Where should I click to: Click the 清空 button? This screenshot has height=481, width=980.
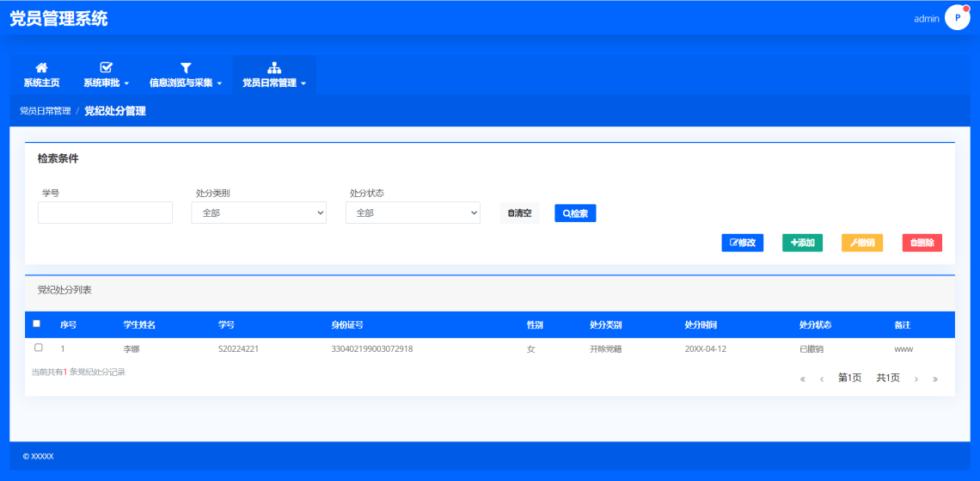point(519,213)
